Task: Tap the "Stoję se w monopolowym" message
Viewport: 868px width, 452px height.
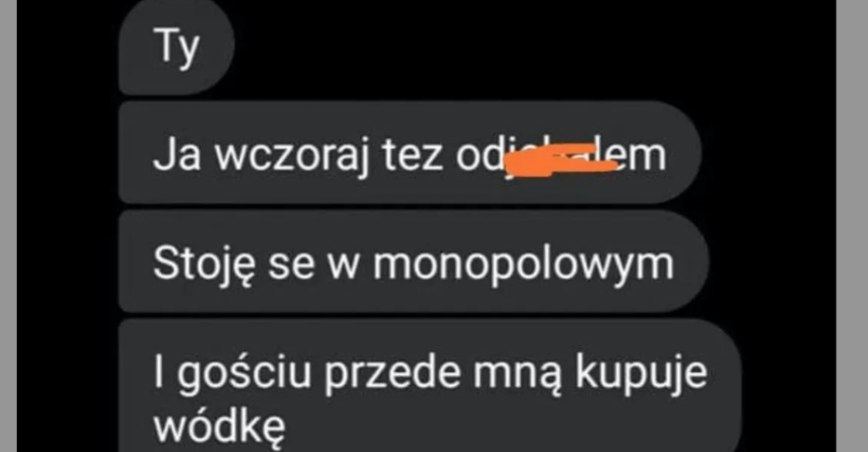Action: (x=413, y=261)
